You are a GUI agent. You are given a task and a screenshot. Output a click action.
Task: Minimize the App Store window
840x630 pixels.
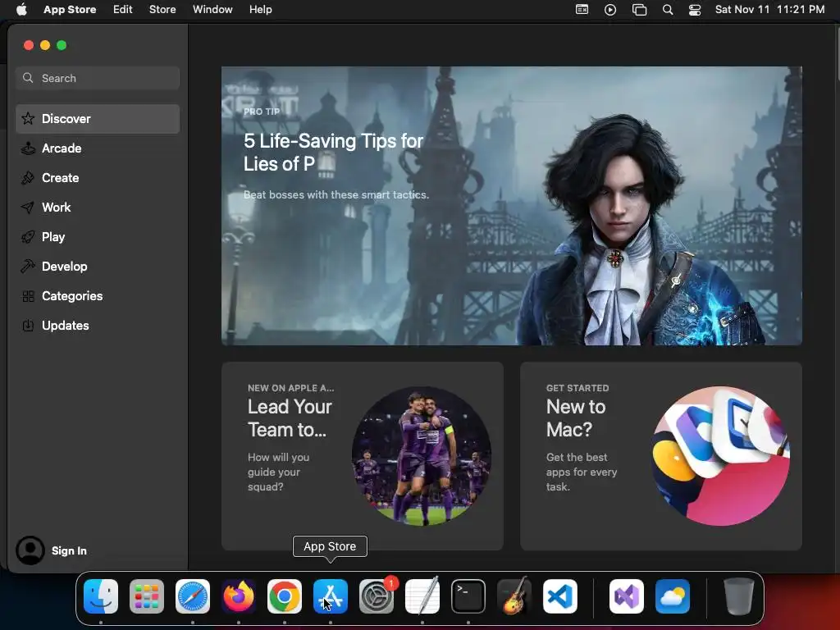45,46
